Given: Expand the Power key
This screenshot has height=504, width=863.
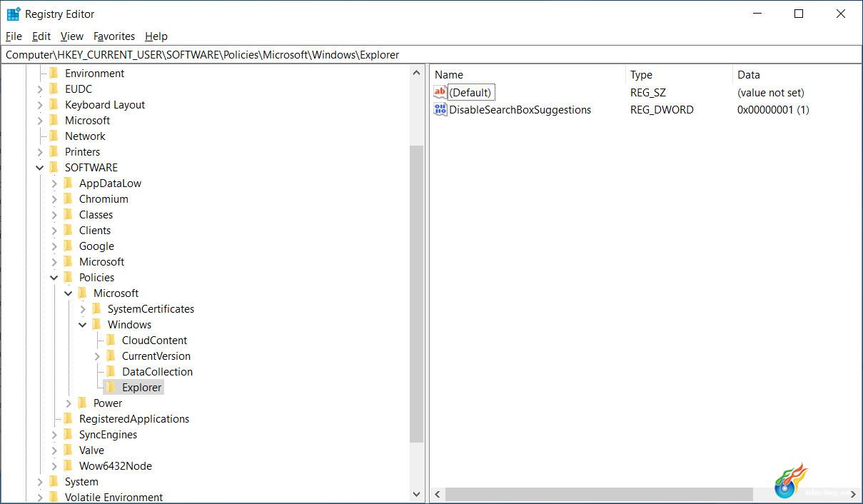Looking at the screenshot, I should [69, 403].
